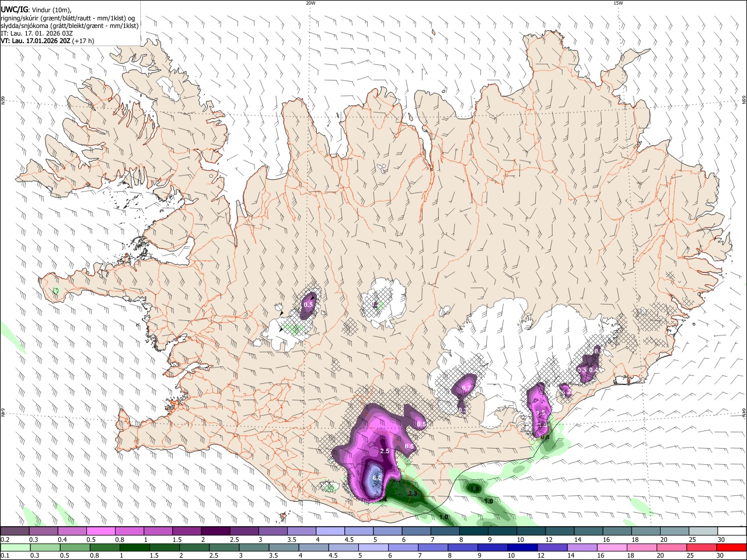Select the dark purple-gray 0.2–0.3 upper legend swatch
The width and height of the screenshot is (747, 560).
[15, 531]
